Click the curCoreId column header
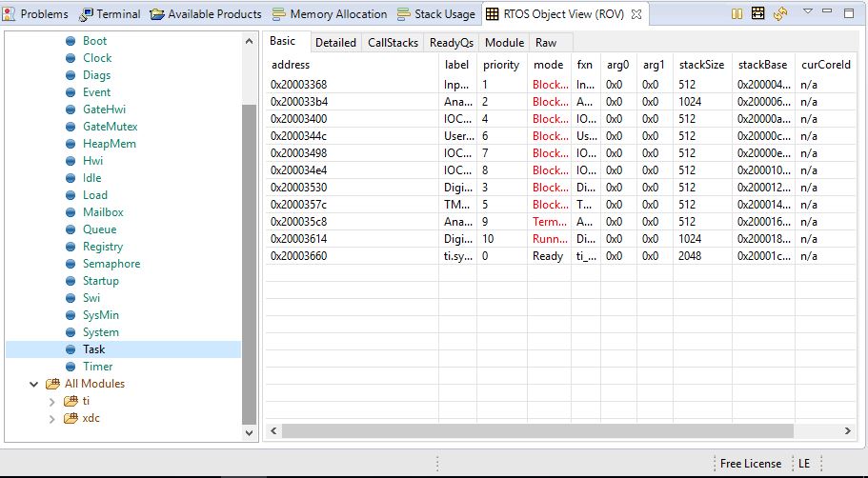Screen dimensions: 868x478 (x=826, y=65)
